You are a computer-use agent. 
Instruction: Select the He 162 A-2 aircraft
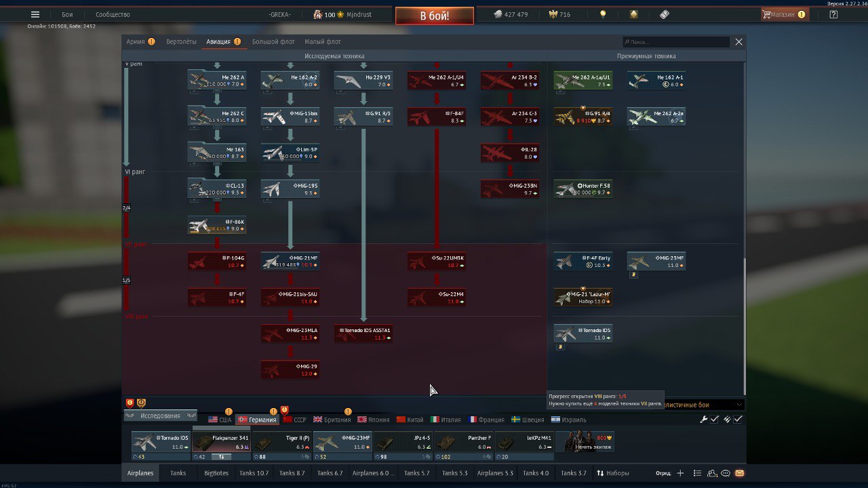tap(290, 81)
